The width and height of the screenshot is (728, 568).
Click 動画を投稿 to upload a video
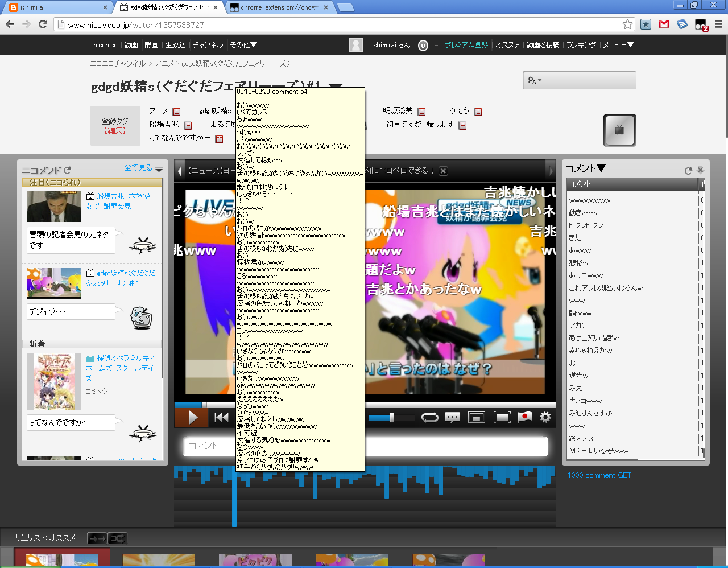tap(543, 45)
